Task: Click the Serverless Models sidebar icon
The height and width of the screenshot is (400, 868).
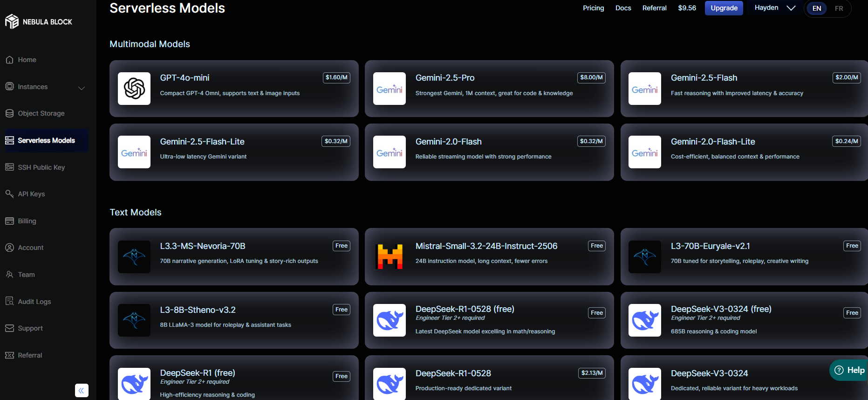Action: click(9, 140)
